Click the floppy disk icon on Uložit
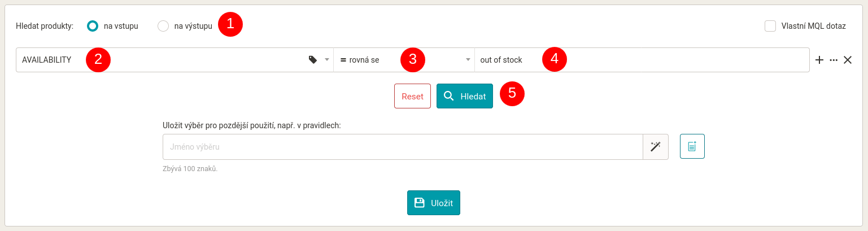The image size is (868, 231). 420,203
